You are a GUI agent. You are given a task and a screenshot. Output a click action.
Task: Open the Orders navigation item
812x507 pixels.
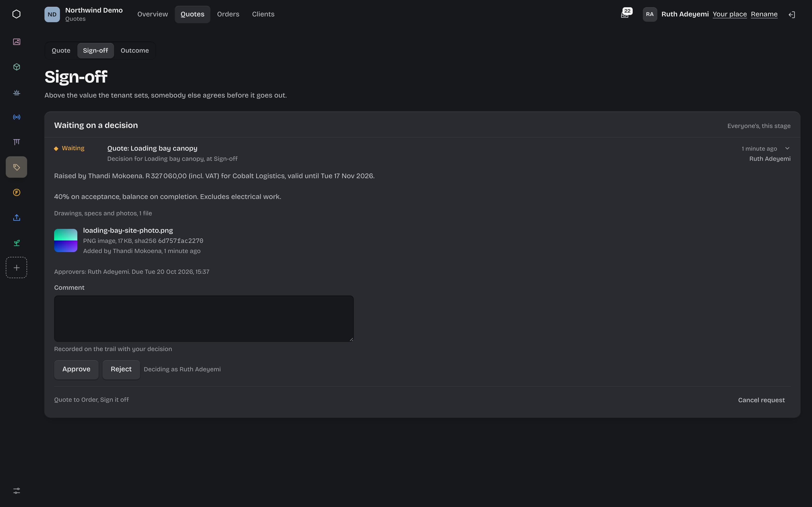coord(228,14)
